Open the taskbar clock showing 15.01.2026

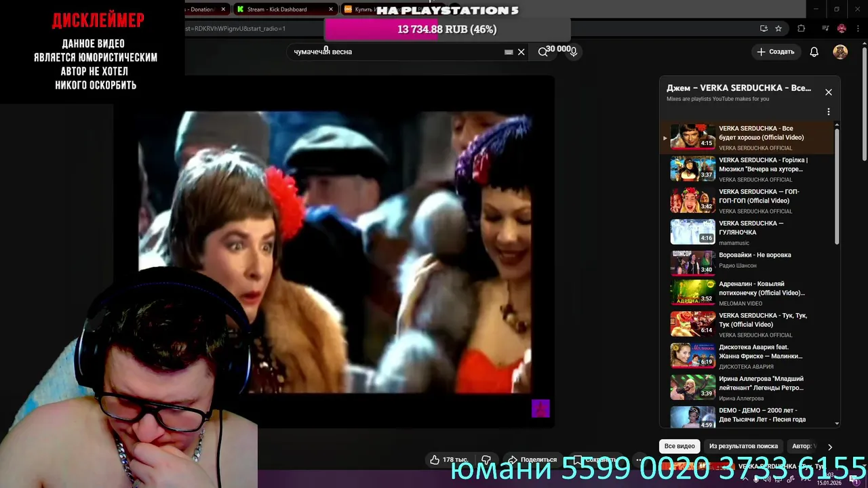pyautogui.click(x=830, y=479)
